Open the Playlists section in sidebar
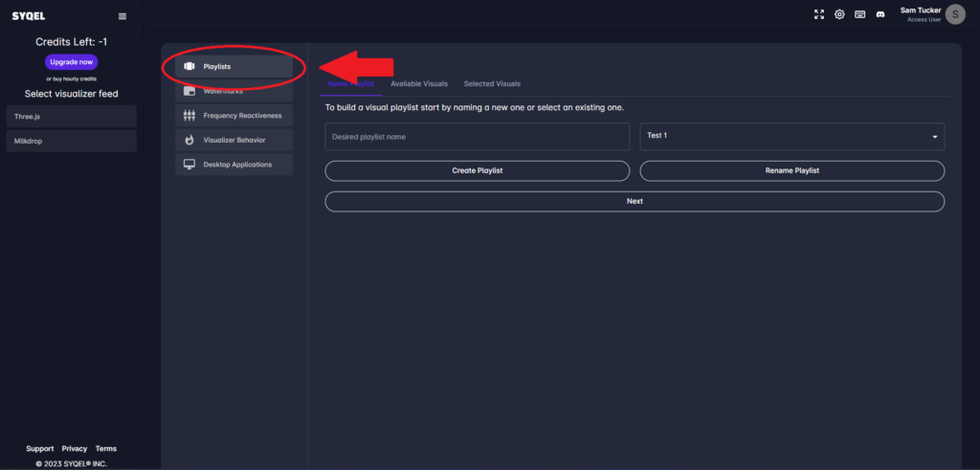The width and height of the screenshot is (980, 470). 234,66
